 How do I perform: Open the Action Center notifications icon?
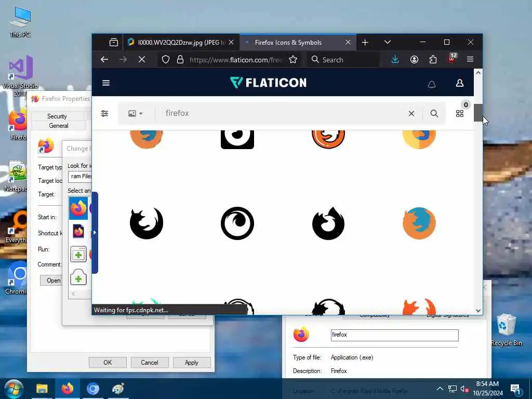pyautogui.click(x=515, y=389)
